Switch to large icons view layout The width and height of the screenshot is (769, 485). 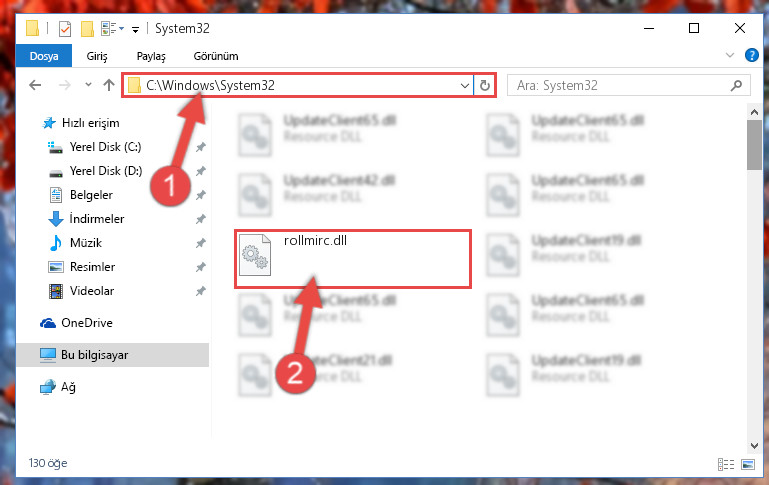pyautogui.click(x=748, y=464)
